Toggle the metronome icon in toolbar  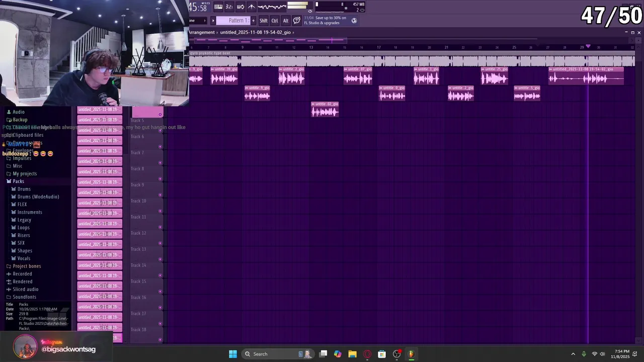pyautogui.click(x=252, y=7)
